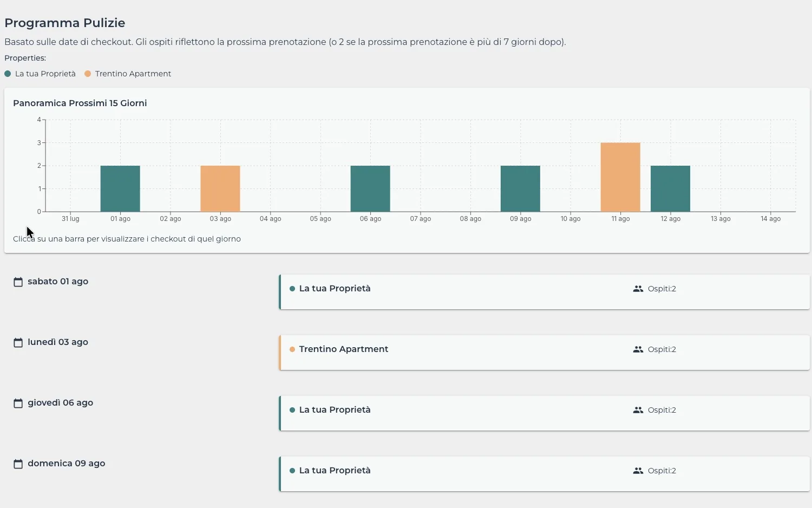The width and height of the screenshot is (812, 508).
Task: Click the guests icon in the 06 ago card
Action: coord(638,410)
